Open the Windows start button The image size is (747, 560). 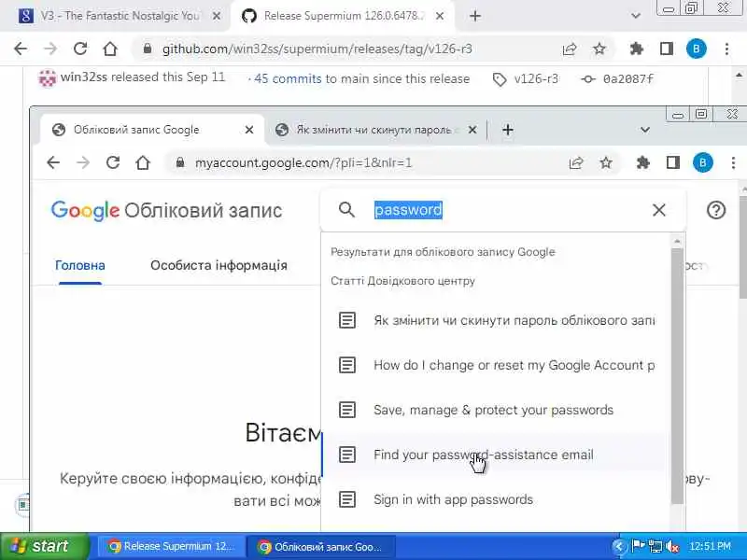44,546
